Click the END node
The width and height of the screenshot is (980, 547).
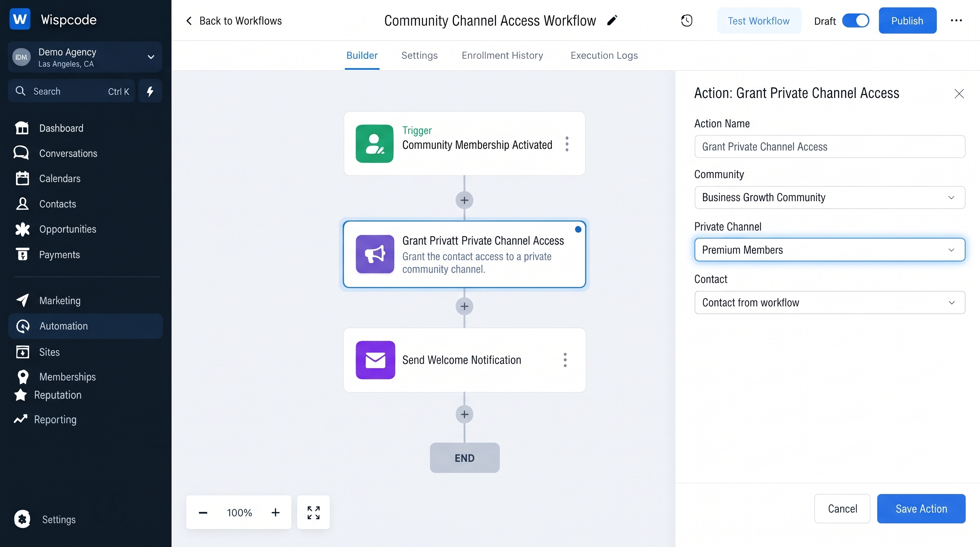point(464,458)
